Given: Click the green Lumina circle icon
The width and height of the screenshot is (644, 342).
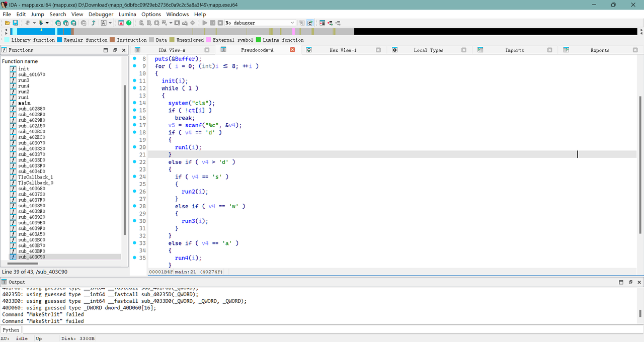Looking at the screenshot, I should pos(128,23).
